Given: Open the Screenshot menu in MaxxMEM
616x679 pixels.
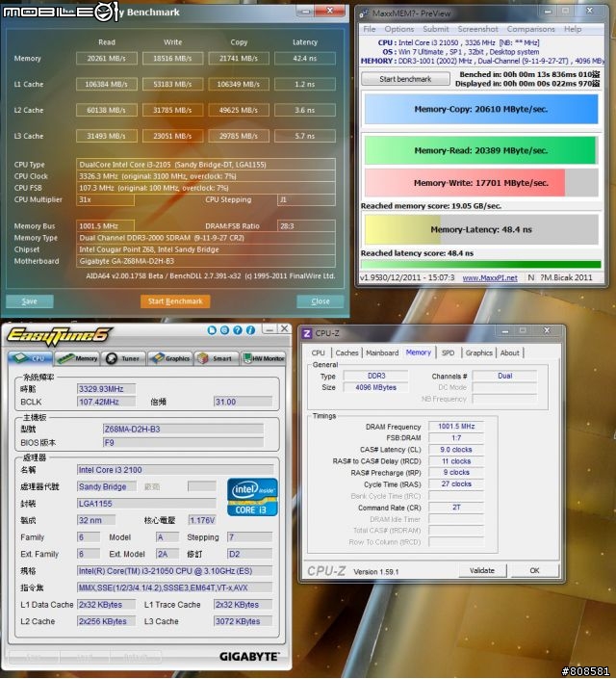Looking at the screenshot, I should click(478, 29).
